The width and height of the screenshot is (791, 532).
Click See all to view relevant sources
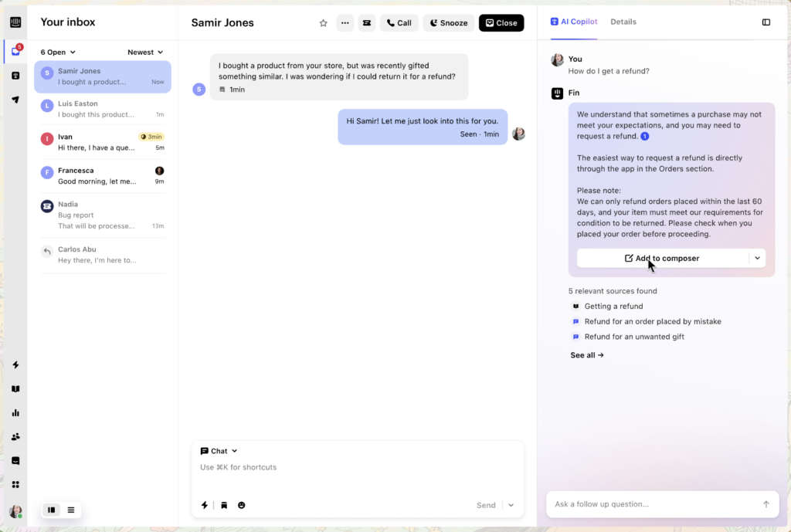pyautogui.click(x=586, y=355)
